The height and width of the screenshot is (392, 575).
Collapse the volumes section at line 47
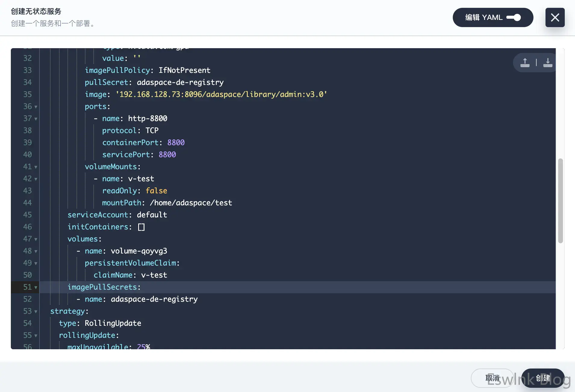(x=36, y=239)
